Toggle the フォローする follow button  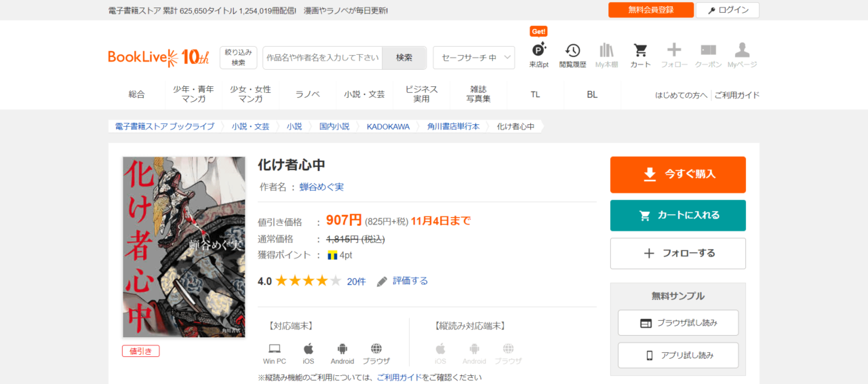tap(677, 253)
